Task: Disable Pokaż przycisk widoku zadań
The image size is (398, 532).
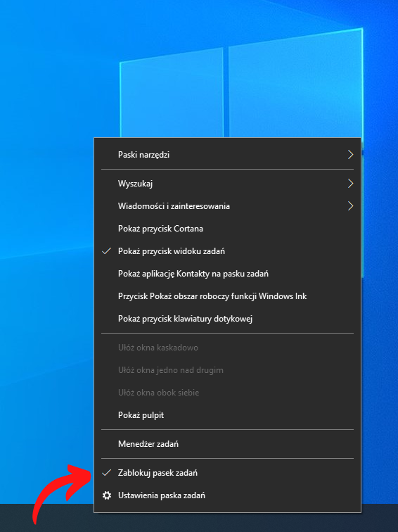Action: click(x=227, y=251)
